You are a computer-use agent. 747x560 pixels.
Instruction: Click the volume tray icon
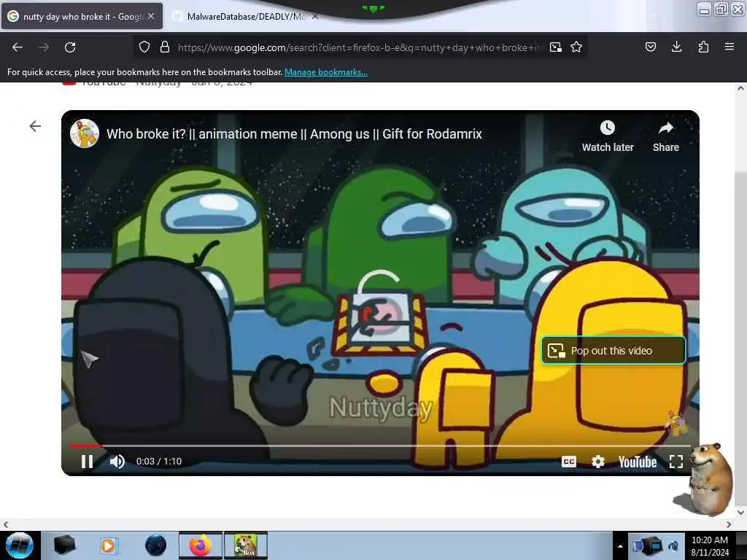(x=674, y=545)
